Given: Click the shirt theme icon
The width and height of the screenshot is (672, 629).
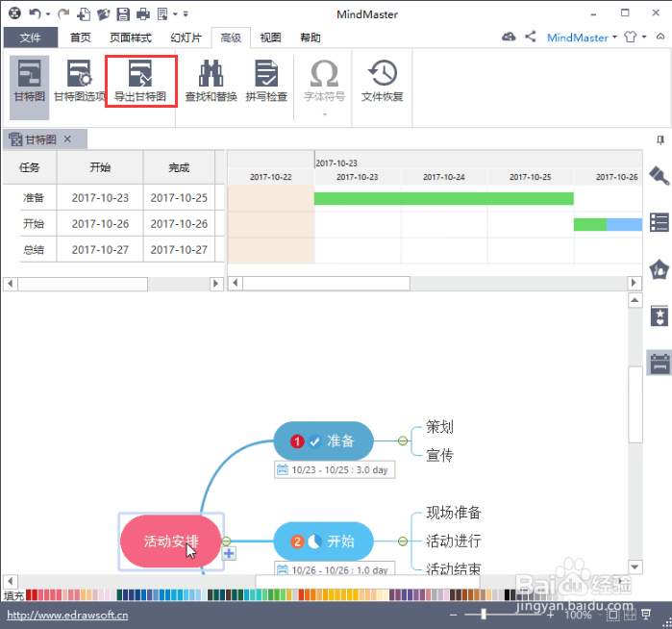Looking at the screenshot, I should pos(630,37).
